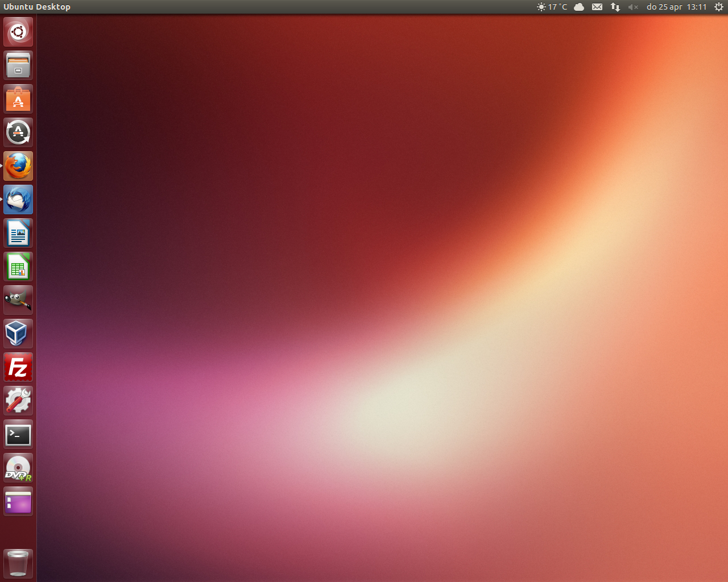728x582 pixels.
Task: Launch a Terminal window
Action: click(18, 434)
